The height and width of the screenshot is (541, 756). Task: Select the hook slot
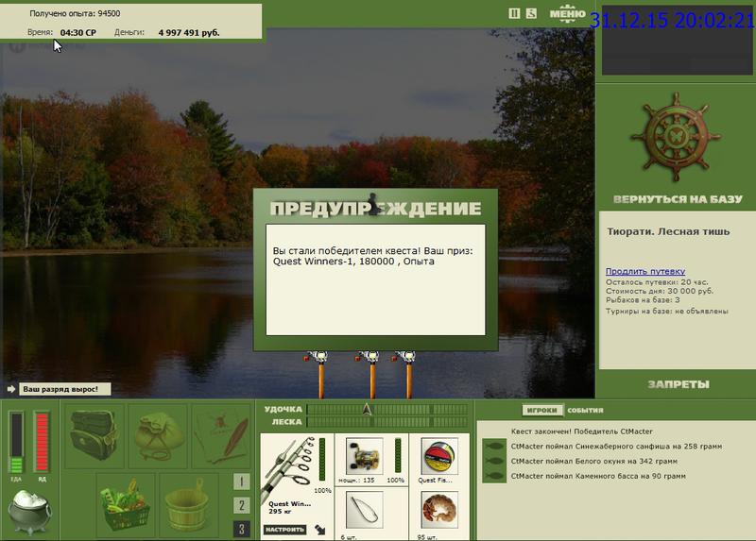[365, 510]
